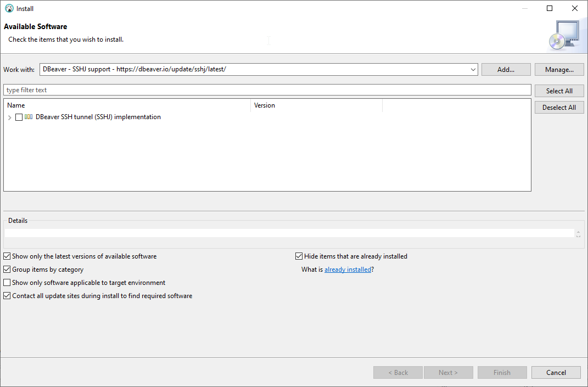The image size is (588, 387).
Task: Cancel the installation dialog
Action: coord(556,372)
